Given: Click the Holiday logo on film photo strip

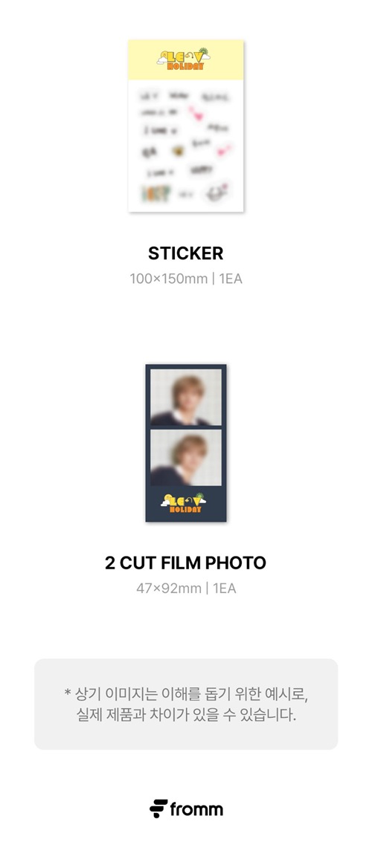Looking at the screenshot, I should (x=184, y=502).
